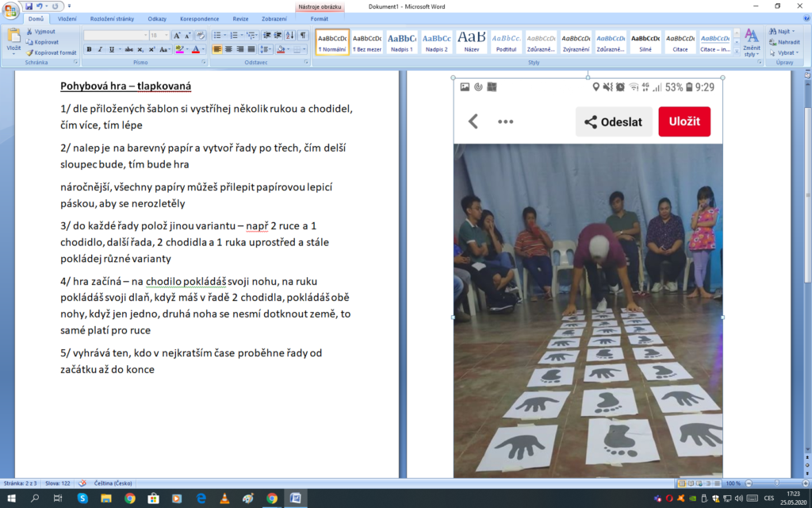The height and width of the screenshot is (508, 812).
Task: Align text to the right
Action: click(x=239, y=49)
